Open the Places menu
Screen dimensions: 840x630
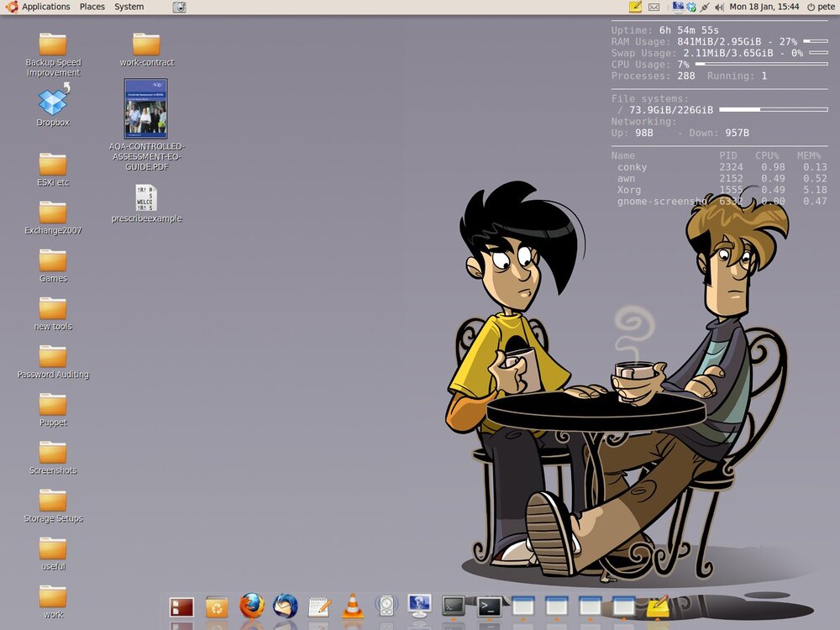pyautogui.click(x=92, y=7)
